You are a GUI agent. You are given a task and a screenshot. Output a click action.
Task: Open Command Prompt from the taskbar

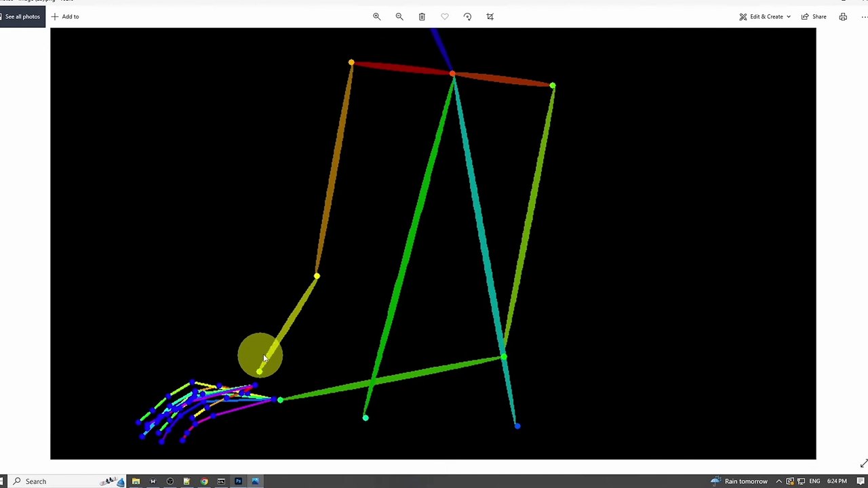click(221, 481)
